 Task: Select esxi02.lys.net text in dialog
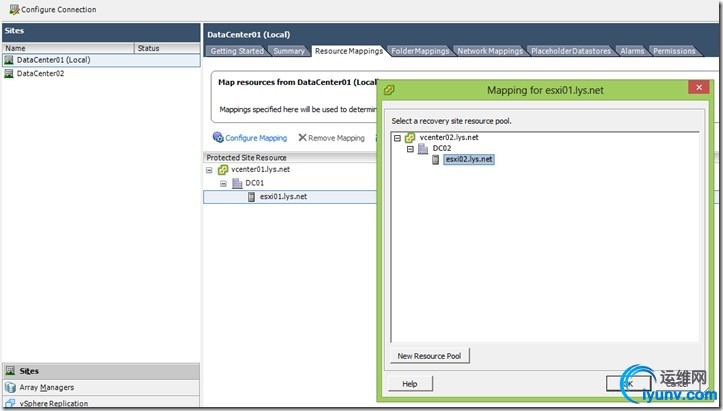pyautogui.click(x=469, y=159)
